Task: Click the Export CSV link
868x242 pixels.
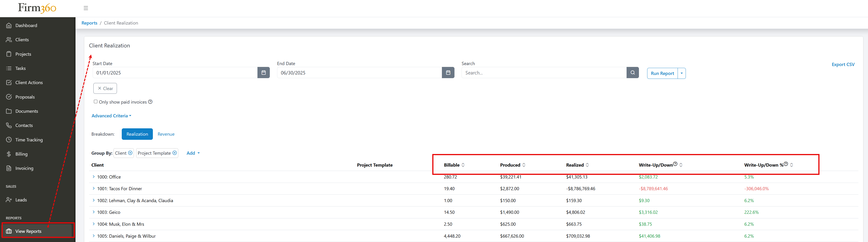Action: click(x=843, y=64)
